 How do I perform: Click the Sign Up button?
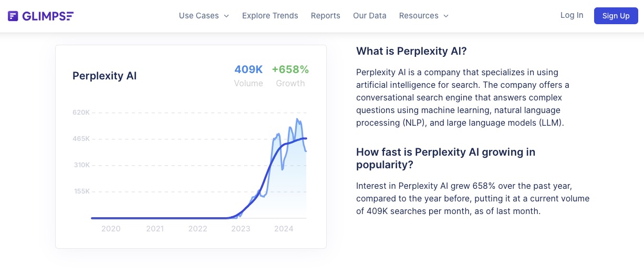tap(616, 16)
